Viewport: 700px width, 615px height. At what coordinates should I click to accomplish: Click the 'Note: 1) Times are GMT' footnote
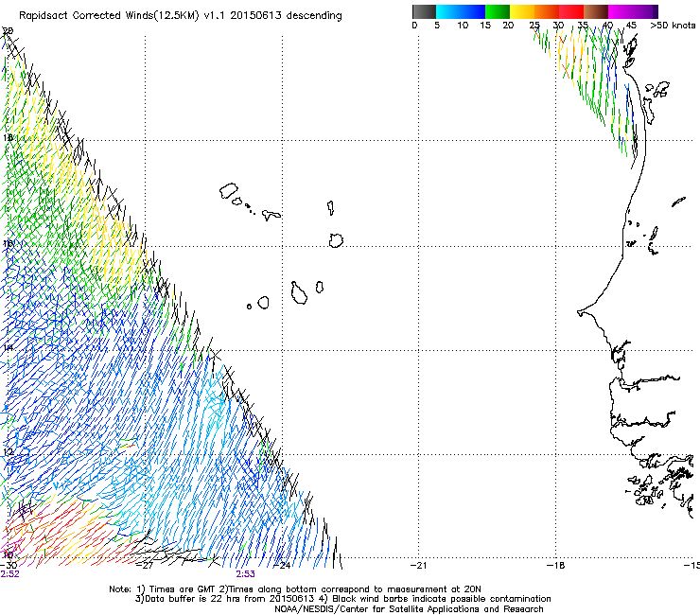pos(162,589)
